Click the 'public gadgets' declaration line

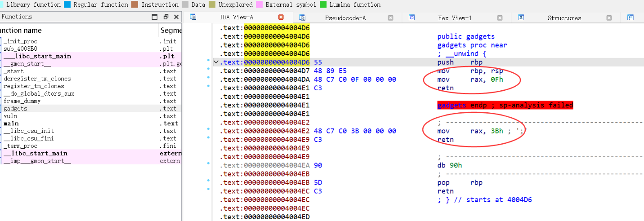tap(466, 36)
